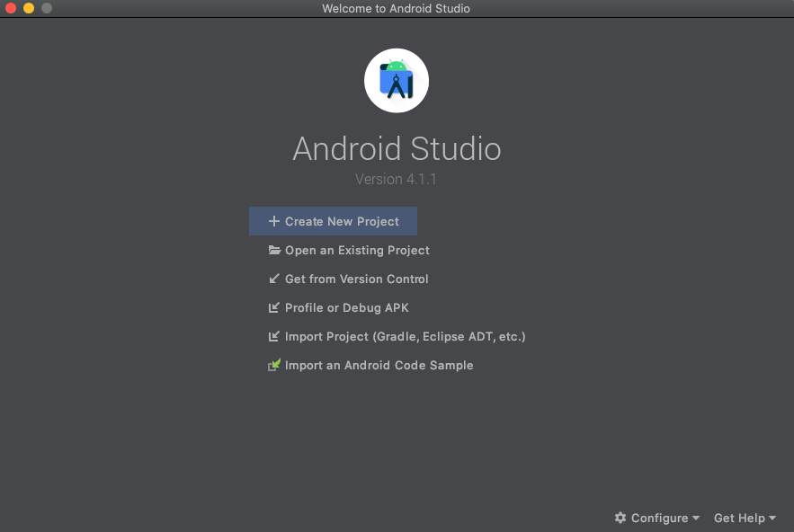This screenshot has height=532, width=794.
Task: Select Import Project (Gradle, Eclipse ADT, etc.)
Action: pos(405,336)
